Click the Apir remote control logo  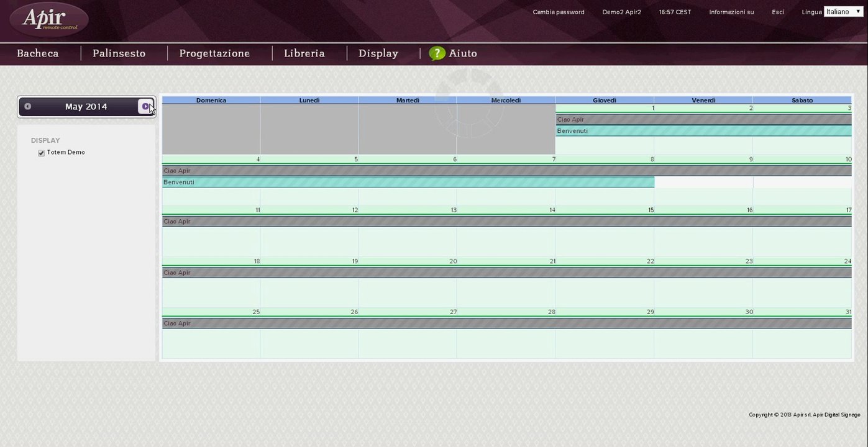click(x=49, y=19)
